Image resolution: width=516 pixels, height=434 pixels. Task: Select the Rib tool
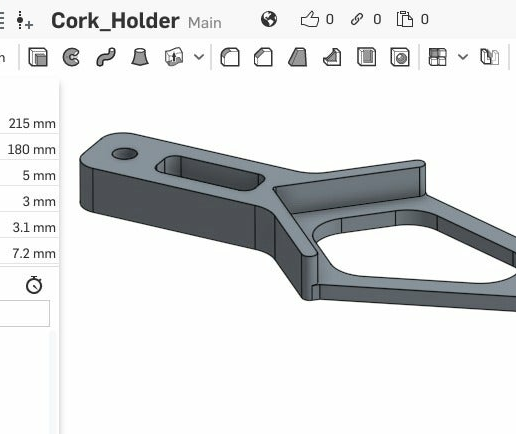332,57
